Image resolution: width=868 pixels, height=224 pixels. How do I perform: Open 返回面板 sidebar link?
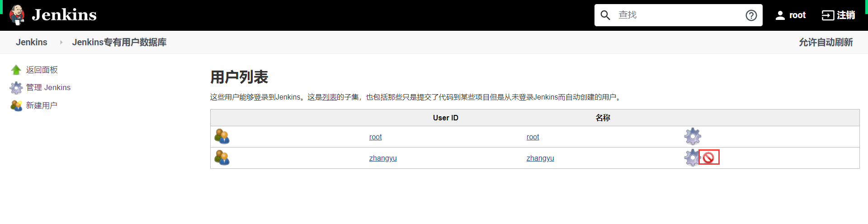(42, 70)
